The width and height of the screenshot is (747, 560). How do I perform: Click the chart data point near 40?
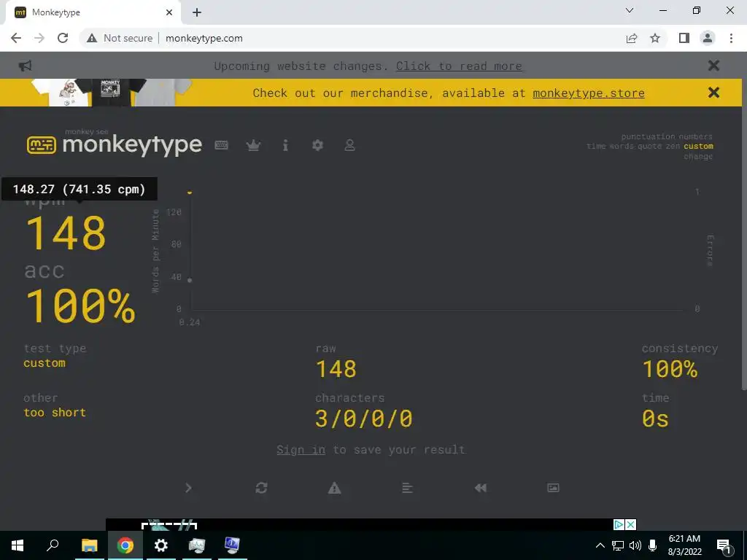[190, 280]
